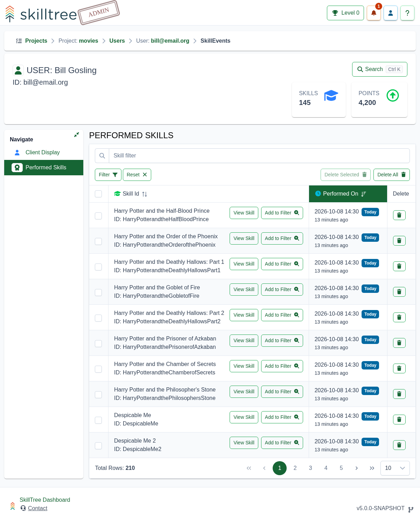This screenshot has height=521, width=420.
Task: Delete the Deathly Hallows: Part 2 event
Action: [399, 317]
